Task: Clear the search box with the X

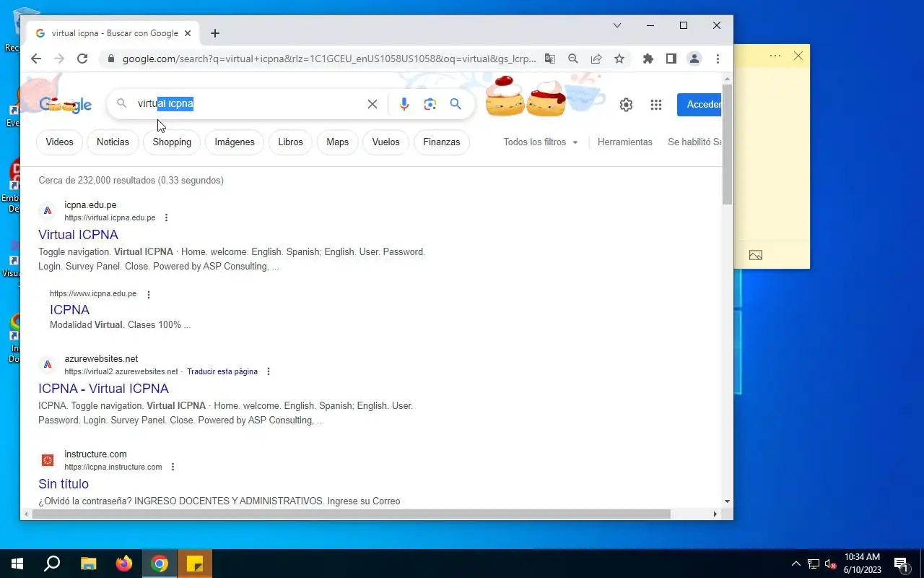Action: click(372, 104)
